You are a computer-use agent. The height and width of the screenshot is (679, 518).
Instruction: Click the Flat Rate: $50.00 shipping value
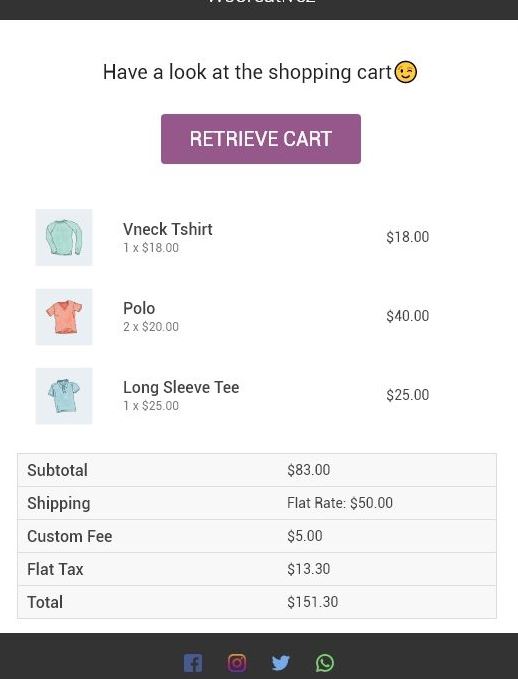340,503
